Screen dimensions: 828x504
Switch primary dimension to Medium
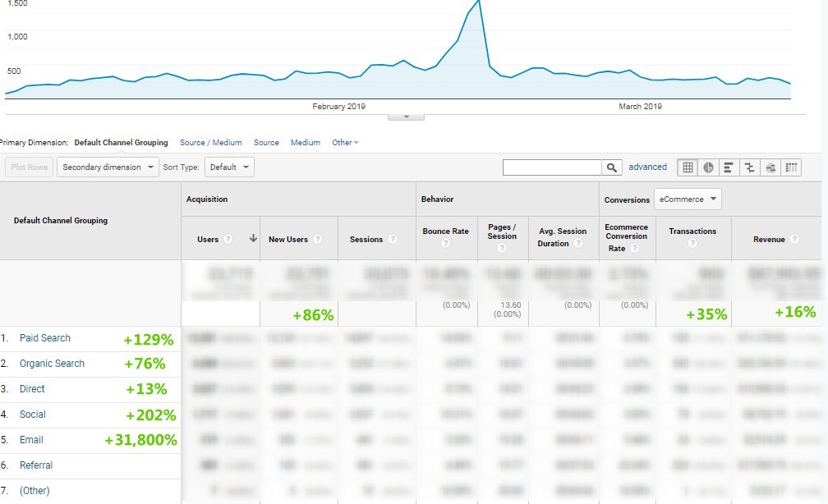(305, 143)
